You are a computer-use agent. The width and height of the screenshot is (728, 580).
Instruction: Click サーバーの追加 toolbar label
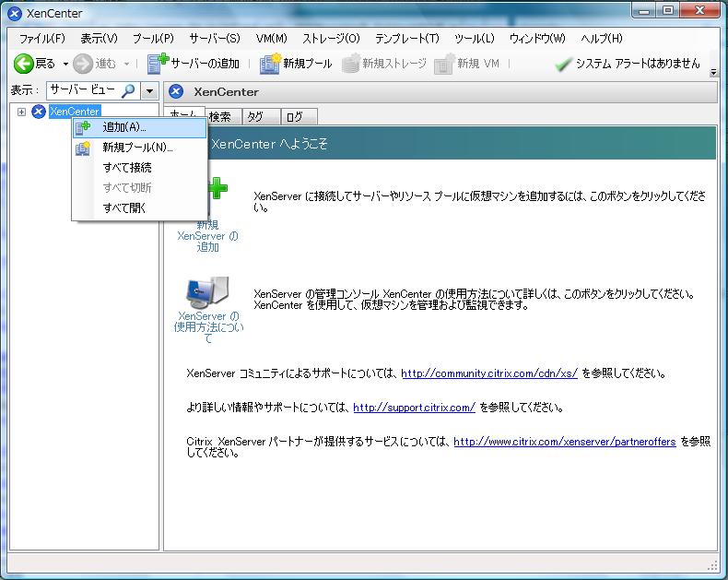[205, 64]
